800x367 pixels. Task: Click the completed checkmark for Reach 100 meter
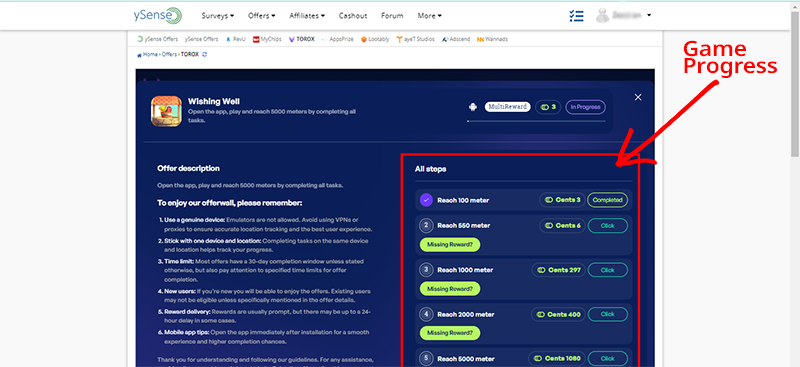[x=426, y=200]
